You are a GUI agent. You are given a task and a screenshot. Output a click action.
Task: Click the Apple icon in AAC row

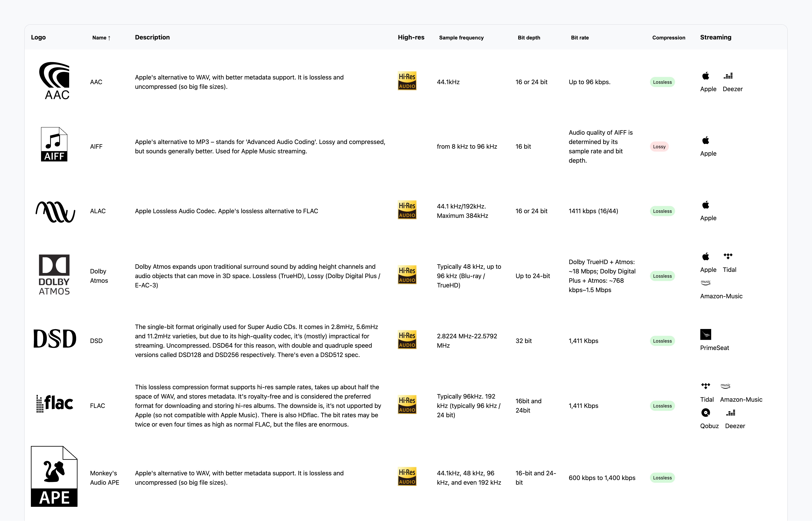coord(706,76)
